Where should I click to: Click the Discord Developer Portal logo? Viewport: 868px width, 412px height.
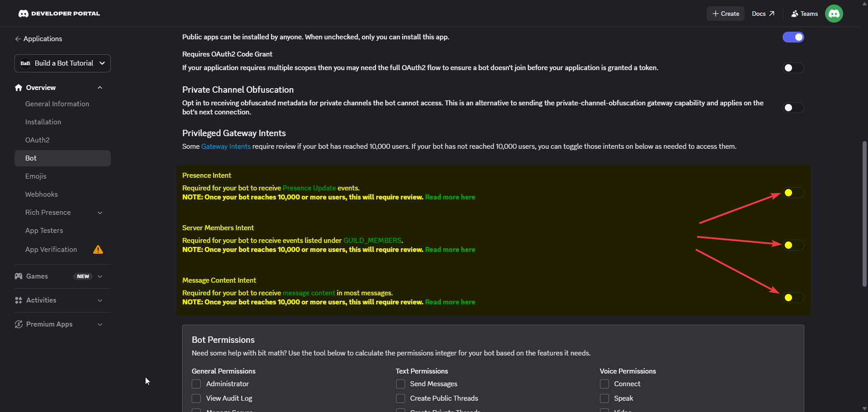coord(59,14)
